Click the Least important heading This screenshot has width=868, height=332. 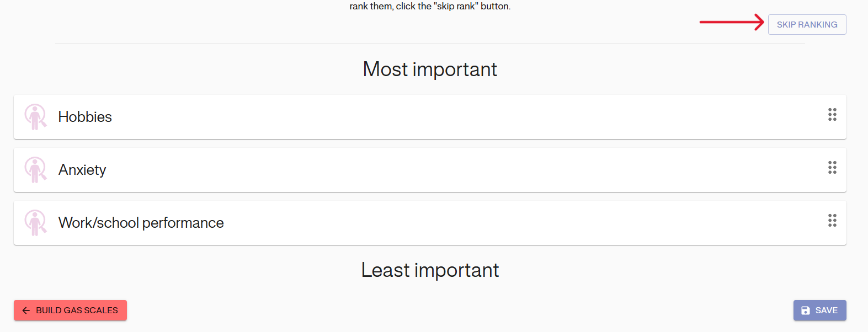[430, 270]
